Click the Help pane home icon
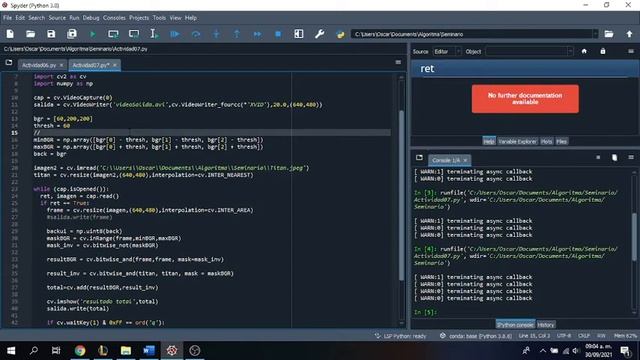Image resolution: width=640 pixels, height=360 pixels. [x=584, y=51]
